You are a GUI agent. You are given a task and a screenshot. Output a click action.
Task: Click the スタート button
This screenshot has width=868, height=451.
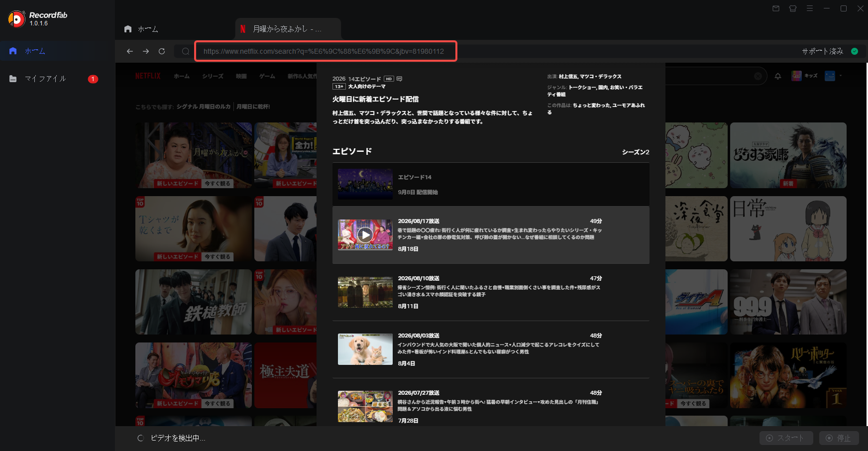coord(786,438)
